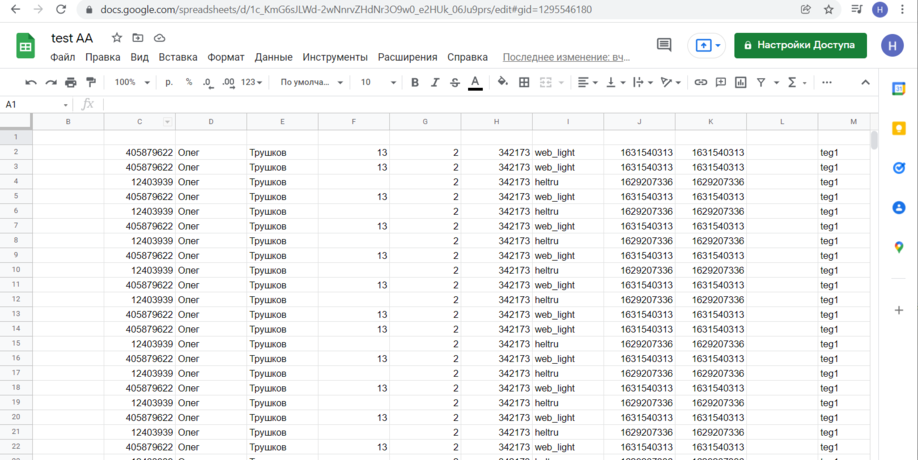918x460 pixels.
Task: Open the Файл menu
Action: coord(63,57)
